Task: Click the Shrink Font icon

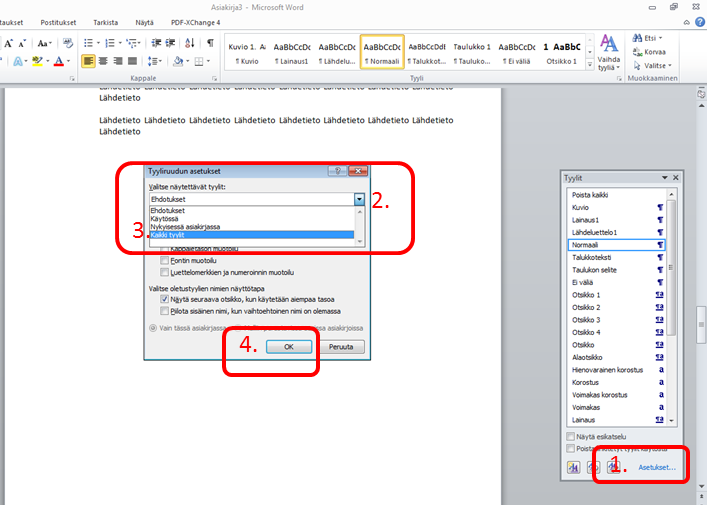Action: click(22, 43)
